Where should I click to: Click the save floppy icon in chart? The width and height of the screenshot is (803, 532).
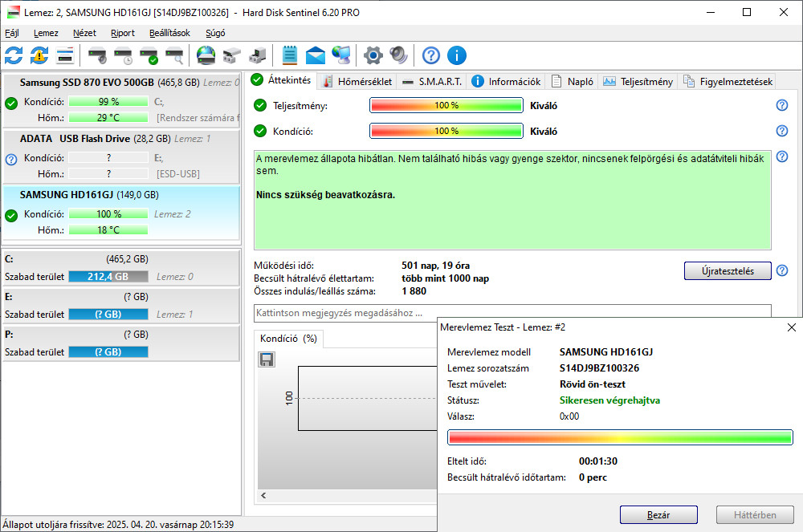click(x=267, y=359)
